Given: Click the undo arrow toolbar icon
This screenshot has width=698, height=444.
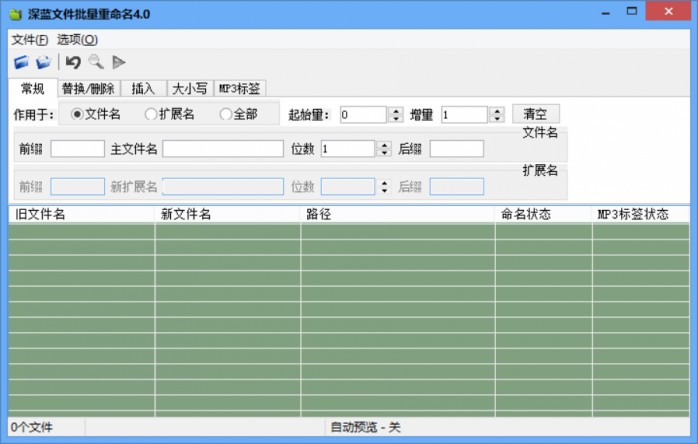Looking at the screenshot, I should point(73,62).
